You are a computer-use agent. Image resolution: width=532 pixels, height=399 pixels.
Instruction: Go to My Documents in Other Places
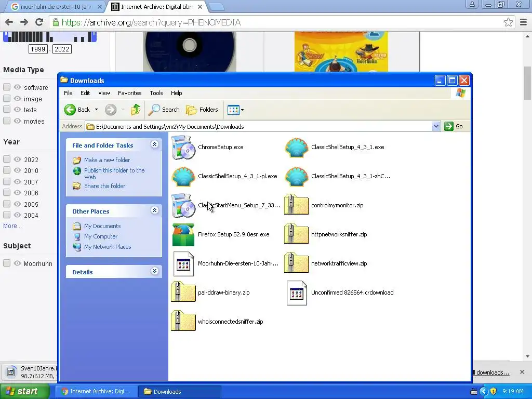[x=102, y=226]
